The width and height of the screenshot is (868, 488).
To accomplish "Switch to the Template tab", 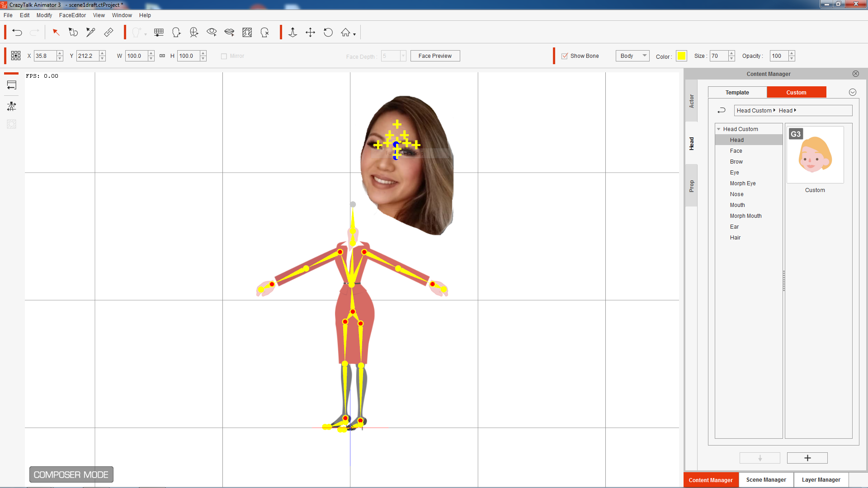I will pos(737,92).
